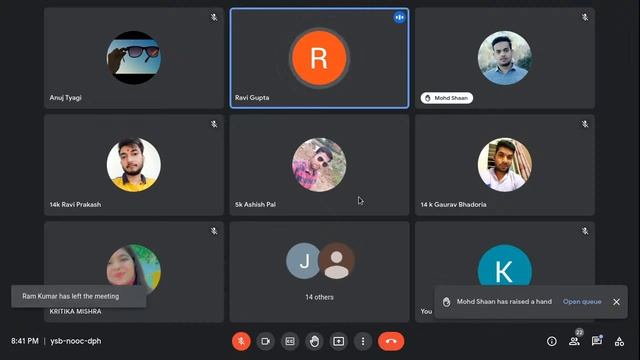Image resolution: width=640 pixels, height=360 pixels.
Task: Click the Ravi Gupta name label
Action: pyautogui.click(x=252, y=98)
